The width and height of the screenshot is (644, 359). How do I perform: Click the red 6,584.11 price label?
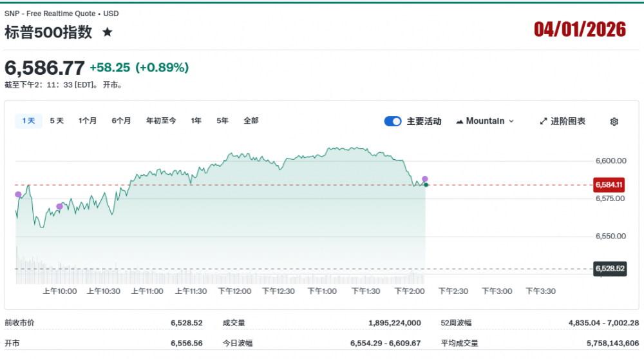pos(609,185)
